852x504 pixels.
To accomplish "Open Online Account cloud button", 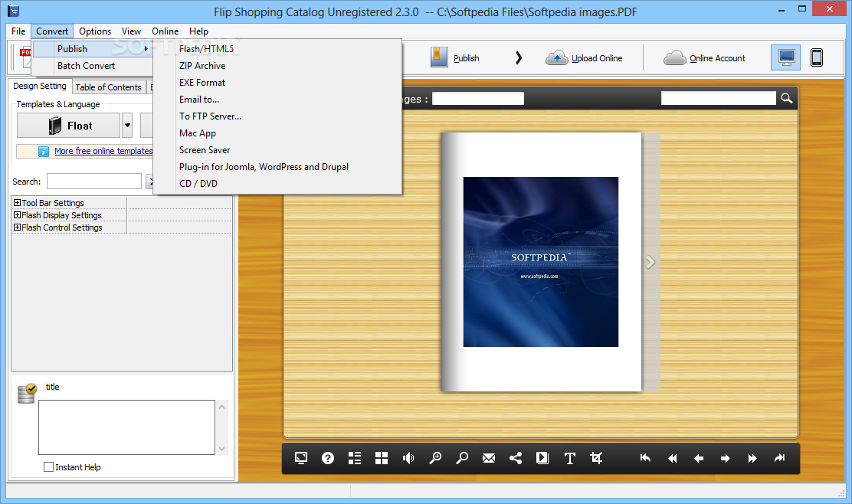I will point(705,57).
